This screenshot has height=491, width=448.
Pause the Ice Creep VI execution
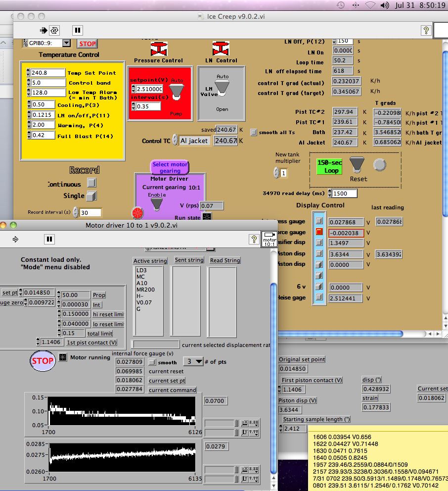point(78,30)
